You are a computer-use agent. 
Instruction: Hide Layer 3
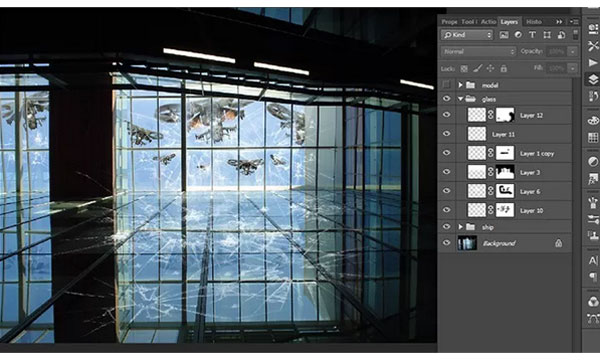pyautogui.click(x=446, y=172)
